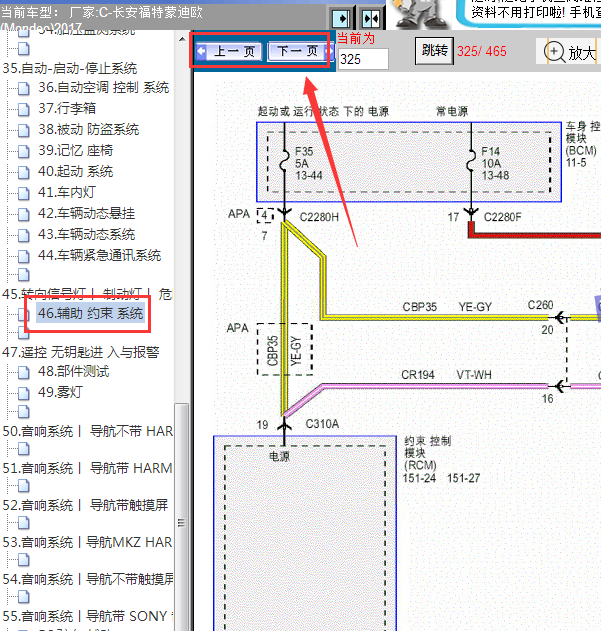This screenshot has height=631, width=601.
Task: Click page icon beside 38.被动 防盗系统
Action: point(24,130)
